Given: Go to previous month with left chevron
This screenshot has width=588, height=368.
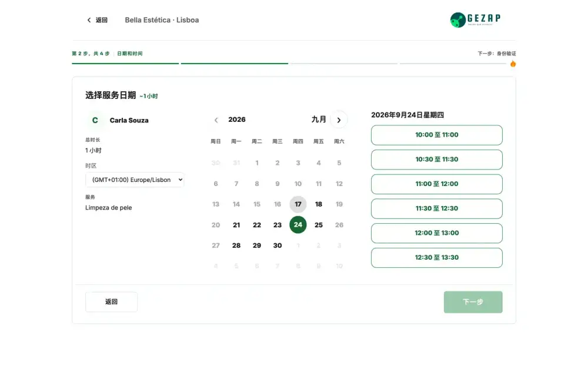Looking at the screenshot, I should [216, 120].
